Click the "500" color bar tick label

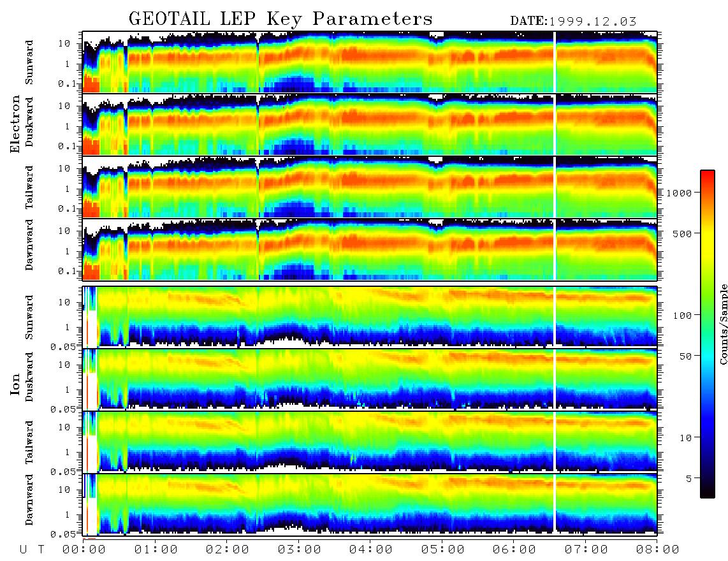coord(682,233)
